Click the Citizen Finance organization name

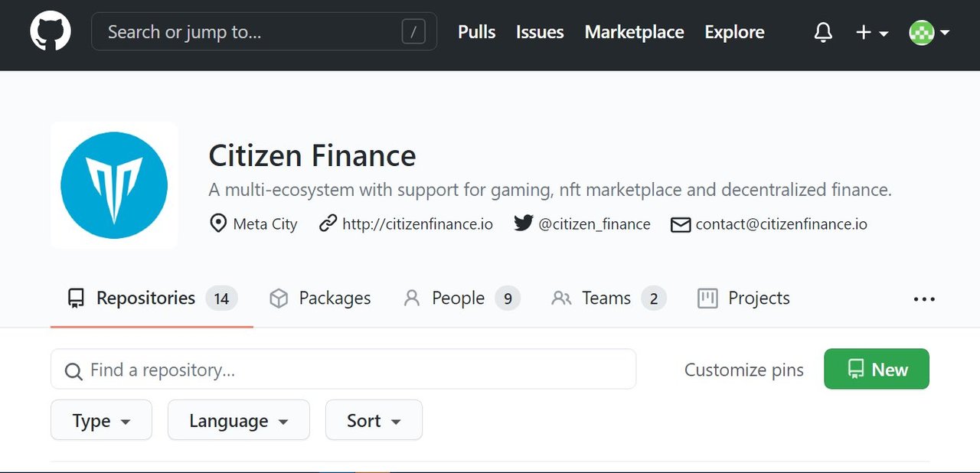312,155
